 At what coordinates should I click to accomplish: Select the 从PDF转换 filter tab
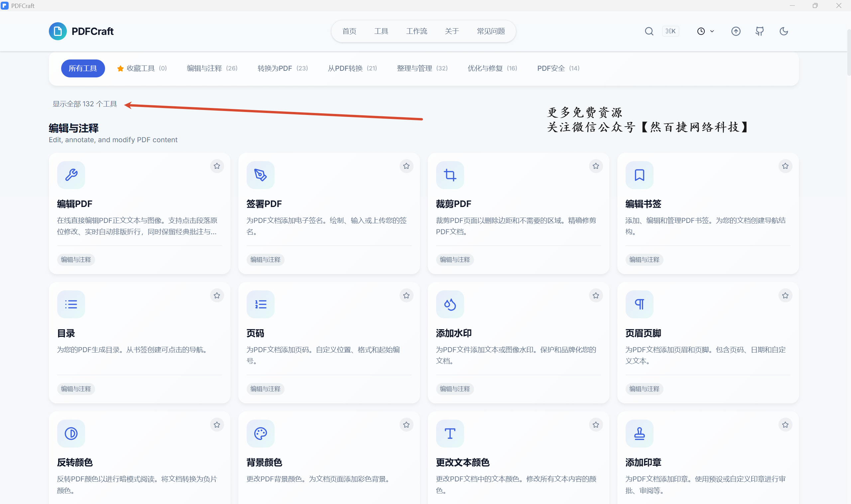click(x=352, y=68)
